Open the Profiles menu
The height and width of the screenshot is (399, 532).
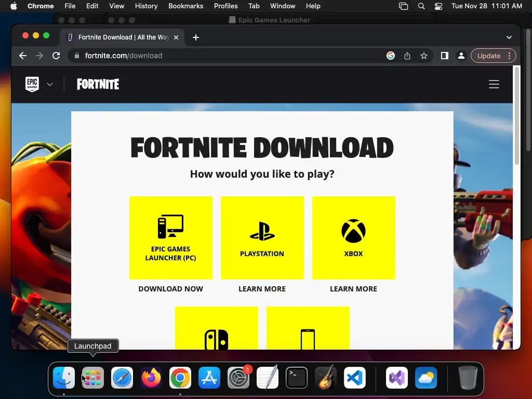(225, 6)
